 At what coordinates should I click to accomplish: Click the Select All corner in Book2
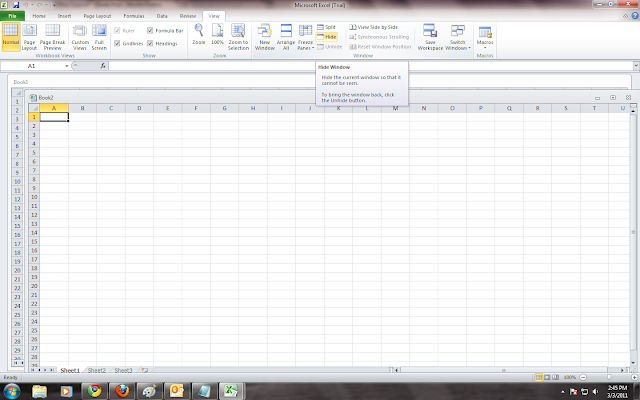tap(34, 108)
